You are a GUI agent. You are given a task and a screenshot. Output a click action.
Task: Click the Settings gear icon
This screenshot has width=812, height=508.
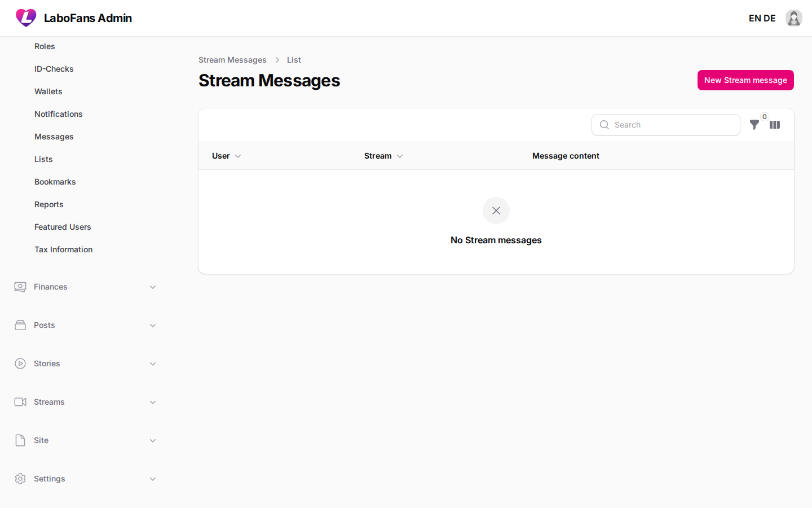(20, 479)
